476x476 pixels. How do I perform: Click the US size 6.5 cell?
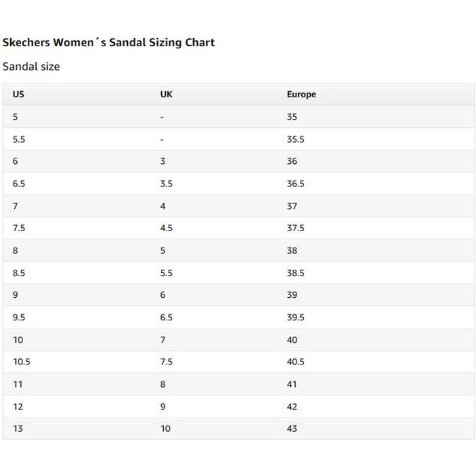(19, 184)
